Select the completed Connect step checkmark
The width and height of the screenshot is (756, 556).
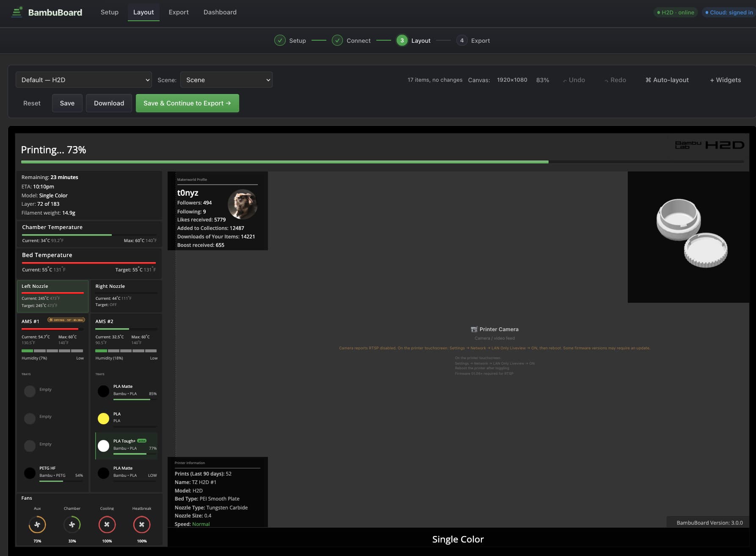(x=337, y=41)
